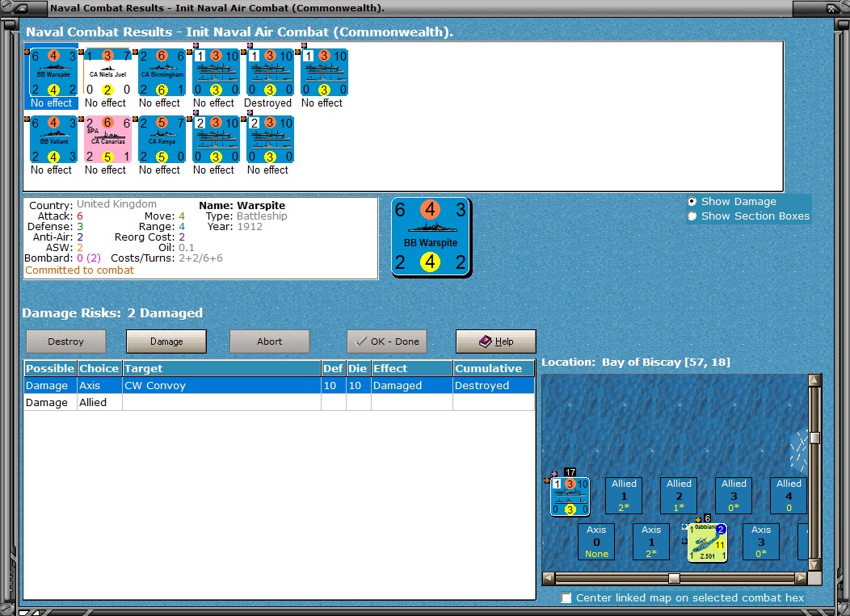Click the convoy counter in Bay of Biscay map

[570, 497]
